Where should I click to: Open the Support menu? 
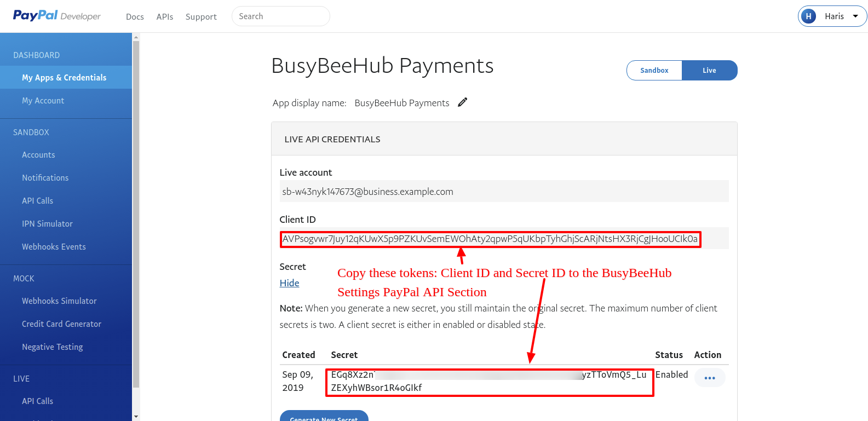coord(201,17)
